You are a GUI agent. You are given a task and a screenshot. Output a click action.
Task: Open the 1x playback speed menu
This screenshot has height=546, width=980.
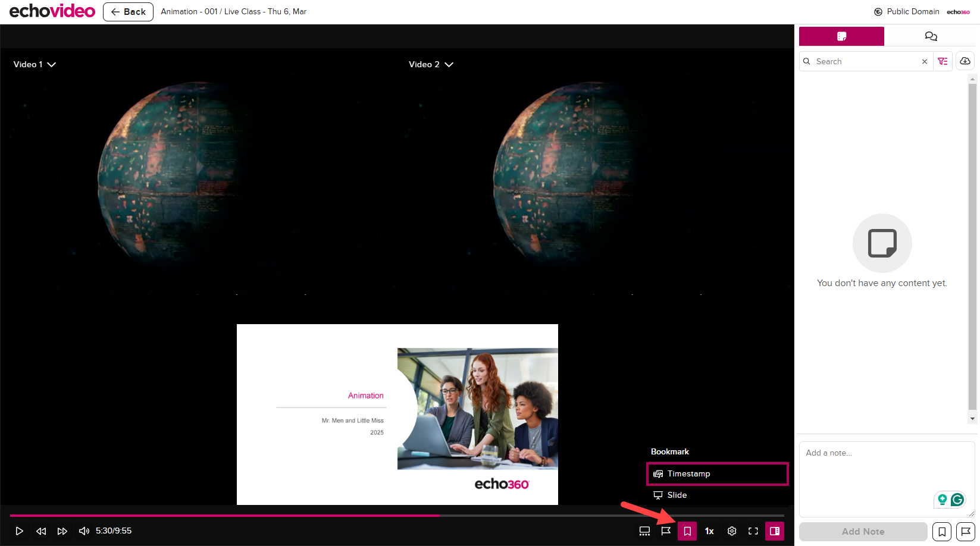[x=709, y=531]
